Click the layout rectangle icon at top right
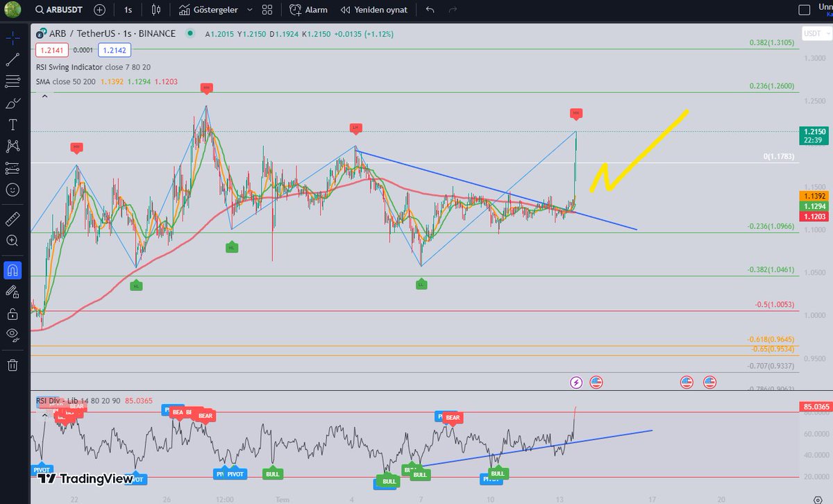 click(805, 10)
